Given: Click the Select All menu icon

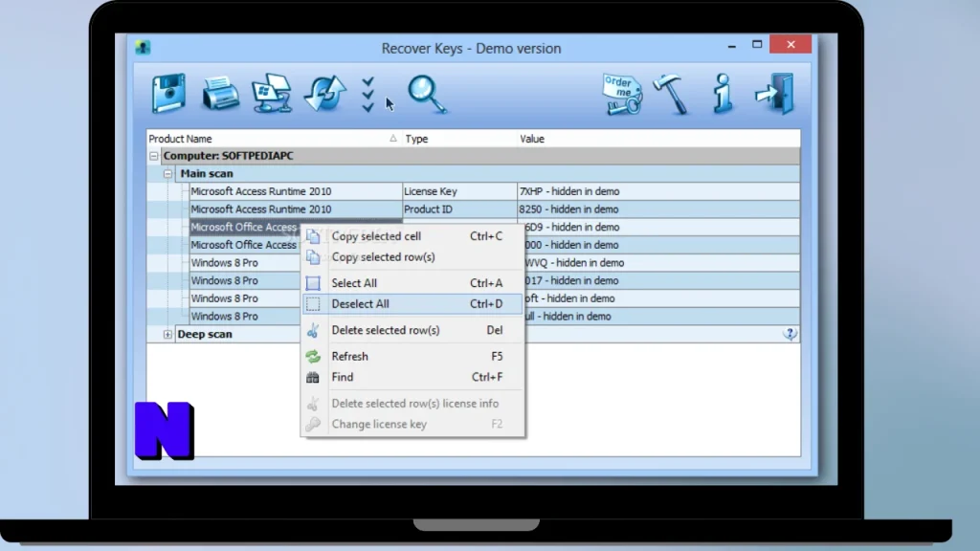Looking at the screenshot, I should (x=313, y=283).
